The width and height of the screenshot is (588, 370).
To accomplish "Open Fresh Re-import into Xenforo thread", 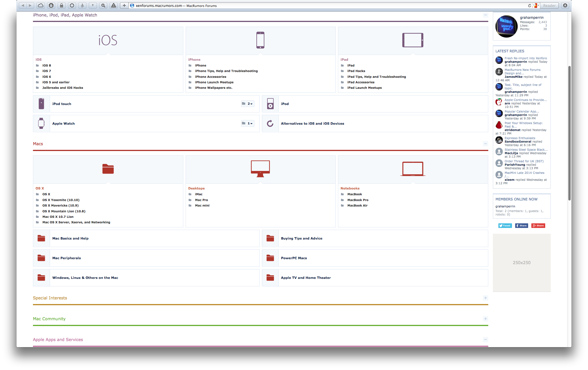I will pos(526,58).
